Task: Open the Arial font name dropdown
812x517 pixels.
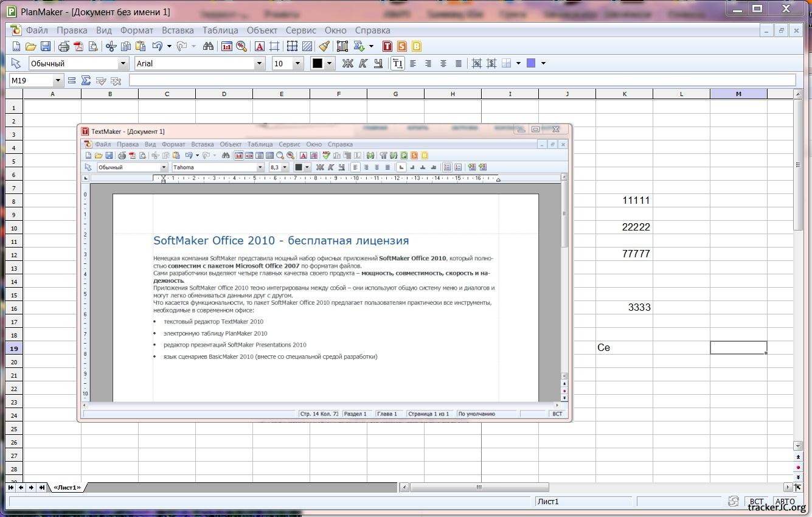Action: click(260, 63)
